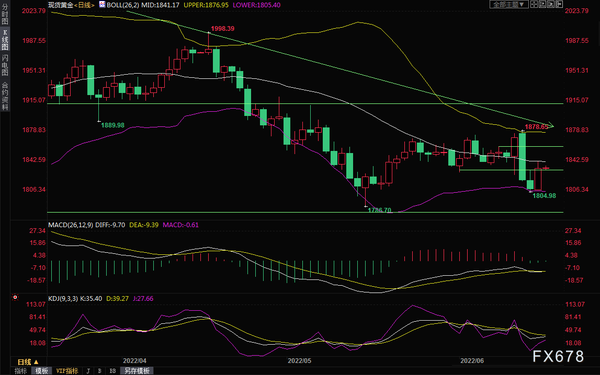Select the J indicator shortcut
The width and height of the screenshot is (600, 375).
(88, 371)
